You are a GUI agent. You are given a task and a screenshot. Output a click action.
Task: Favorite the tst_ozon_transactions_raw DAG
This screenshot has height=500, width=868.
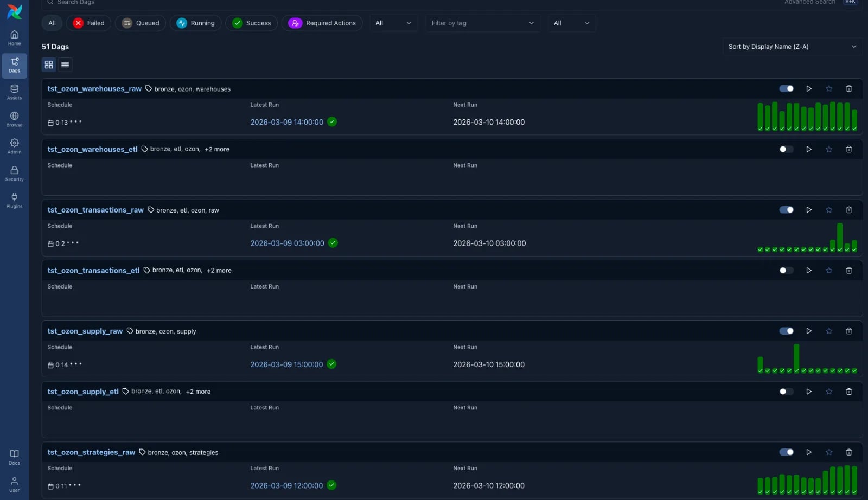click(x=828, y=210)
